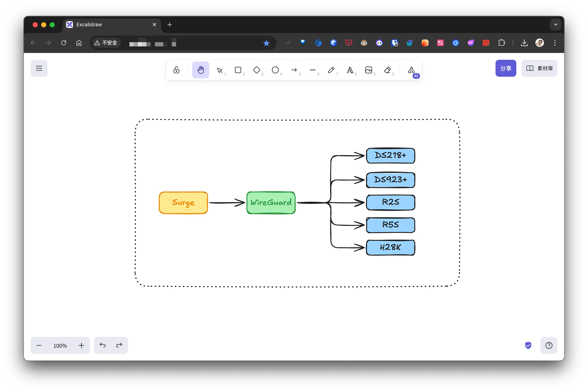Select the Diamond shape tool
Image resolution: width=588 pixels, height=392 pixels.
click(256, 70)
